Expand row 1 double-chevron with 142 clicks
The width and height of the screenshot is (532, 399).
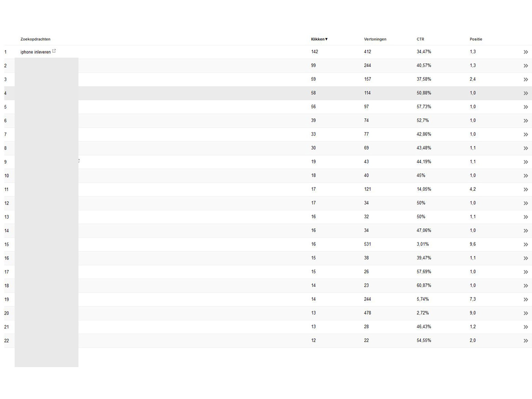click(526, 52)
